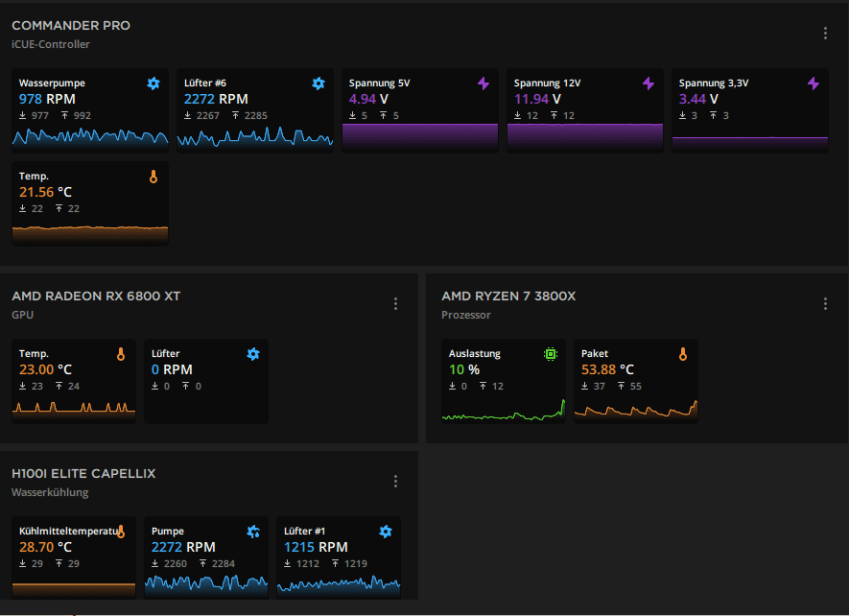Click the Spannung 3,3V purple graph
The width and height of the screenshot is (849, 616).
pos(750,143)
